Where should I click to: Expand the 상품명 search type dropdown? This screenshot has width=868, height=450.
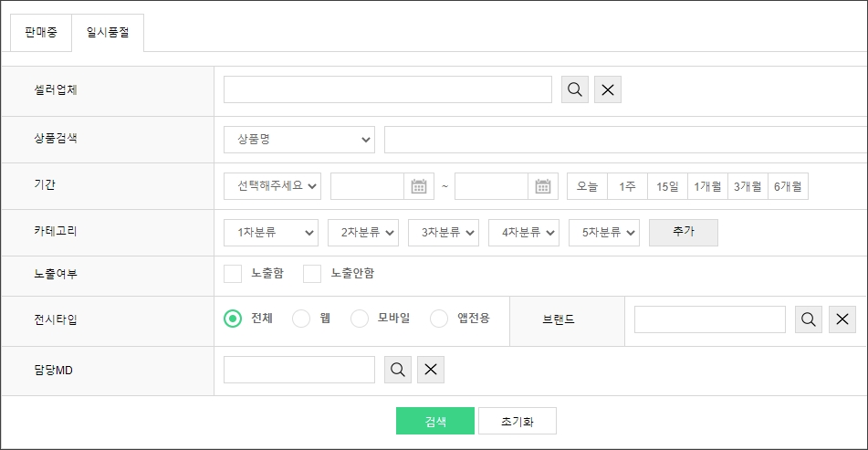(x=299, y=140)
